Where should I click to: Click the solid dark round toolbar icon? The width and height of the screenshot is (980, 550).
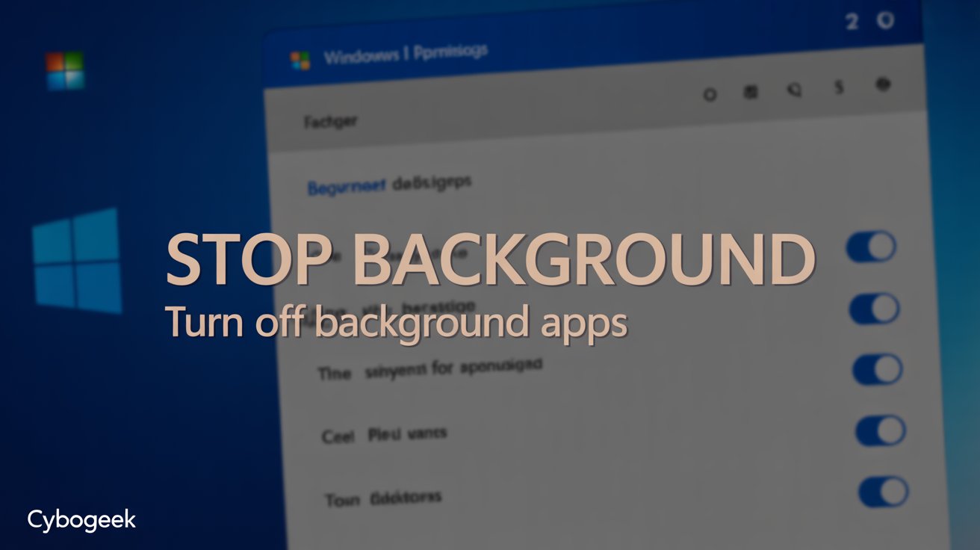tap(884, 85)
